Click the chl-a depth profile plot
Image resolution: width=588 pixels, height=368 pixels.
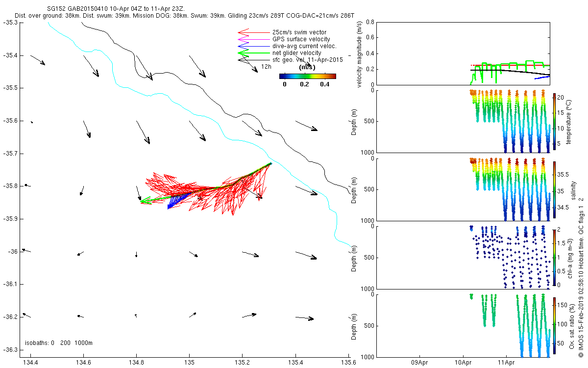coord(464,257)
